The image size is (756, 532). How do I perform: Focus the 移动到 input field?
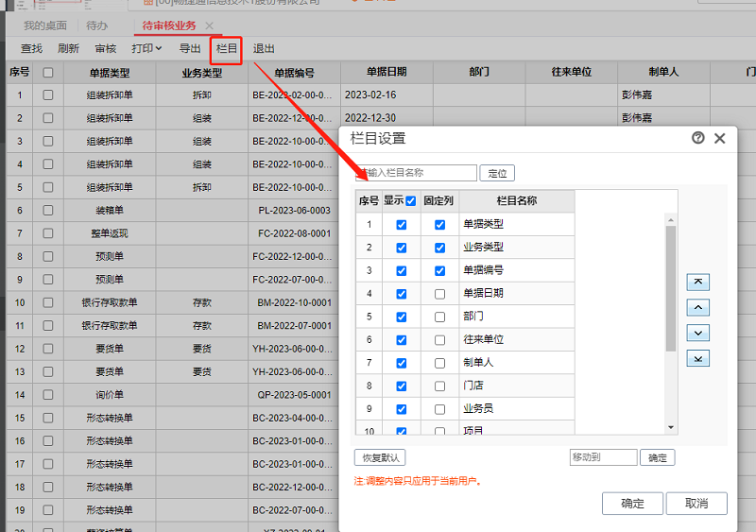(603, 457)
